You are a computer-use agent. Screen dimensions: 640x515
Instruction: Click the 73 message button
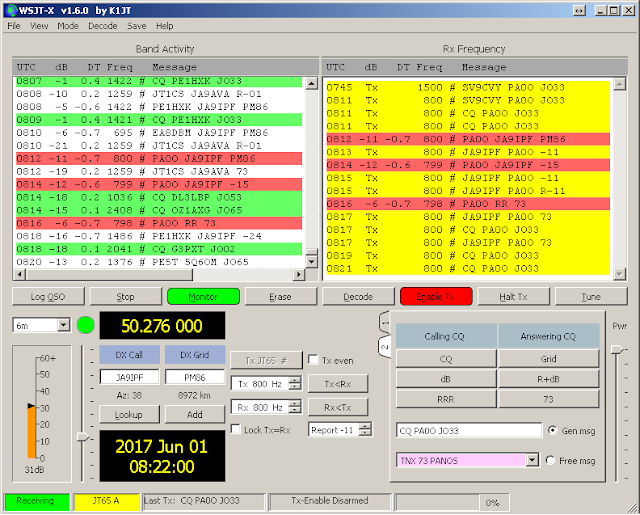[x=549, y=399]
